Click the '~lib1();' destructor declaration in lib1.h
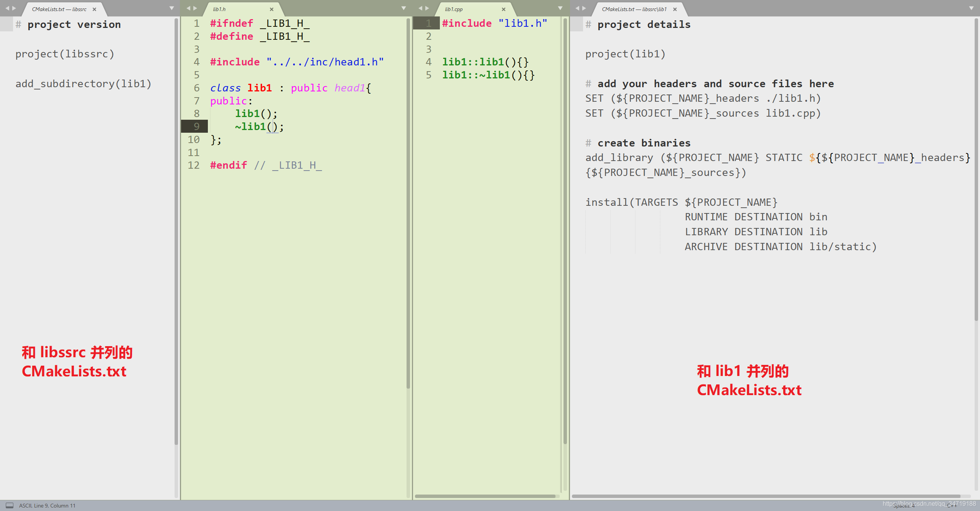The width and height of the screenshot is (980, 511). (260, 127)
